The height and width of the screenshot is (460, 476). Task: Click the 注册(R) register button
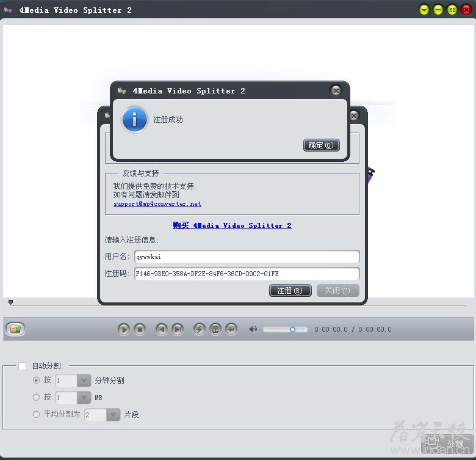pyautogui.click(x=290, y=291)
